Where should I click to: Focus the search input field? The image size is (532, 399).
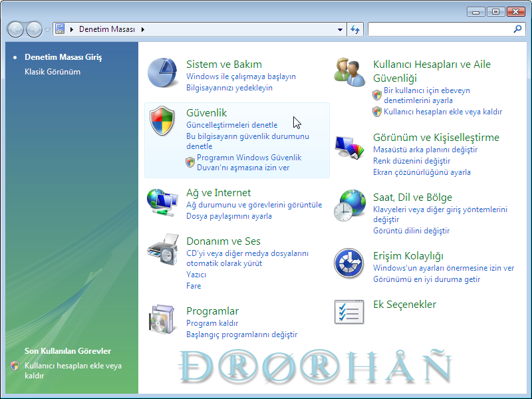coord(440,29)
